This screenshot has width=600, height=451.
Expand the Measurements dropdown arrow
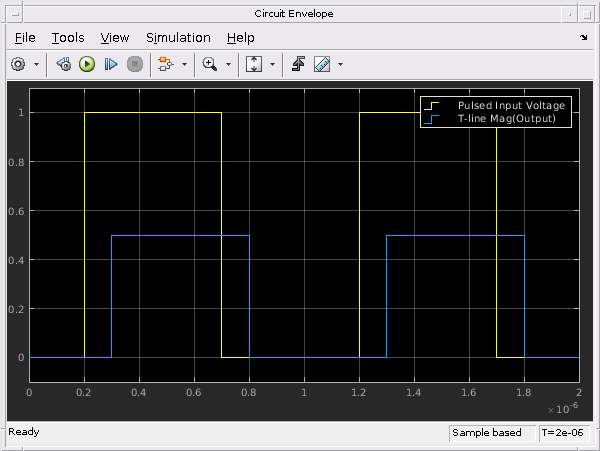point(341,64)
